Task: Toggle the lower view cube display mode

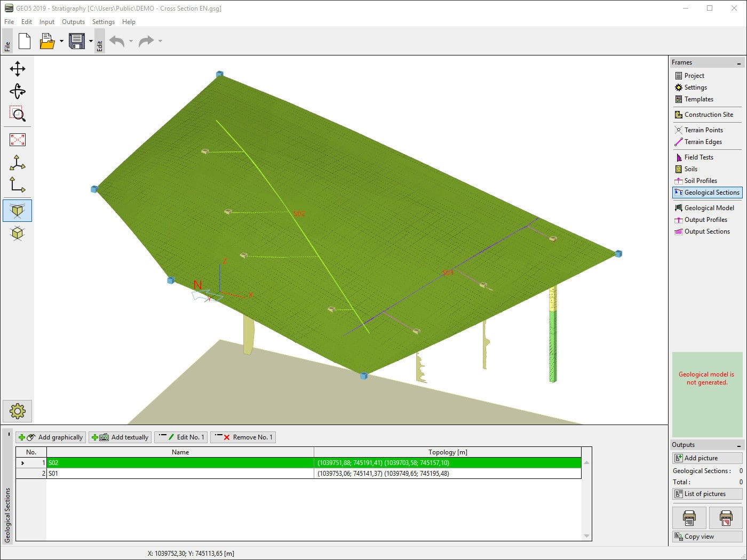Action: 18,234
